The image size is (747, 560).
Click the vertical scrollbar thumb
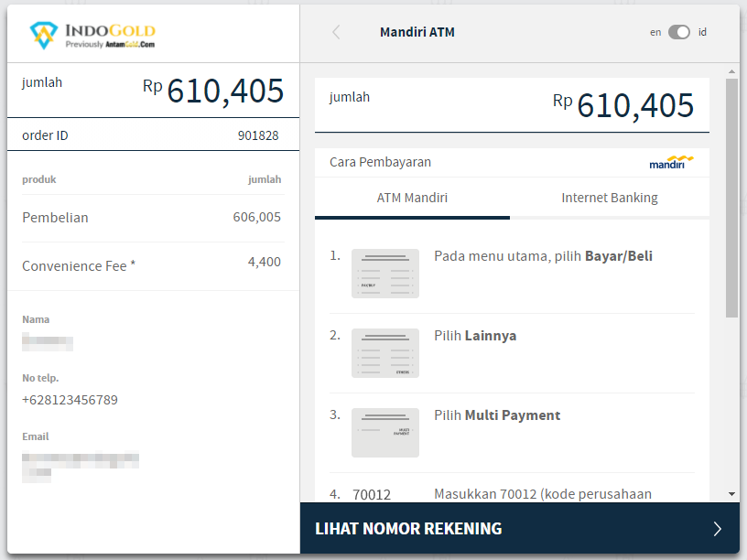[x=731, y=198]
